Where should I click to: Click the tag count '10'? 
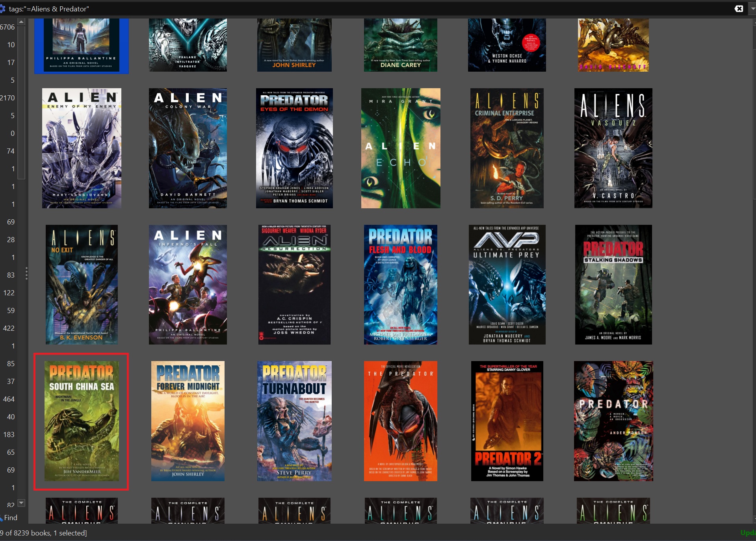click(11, 45)
